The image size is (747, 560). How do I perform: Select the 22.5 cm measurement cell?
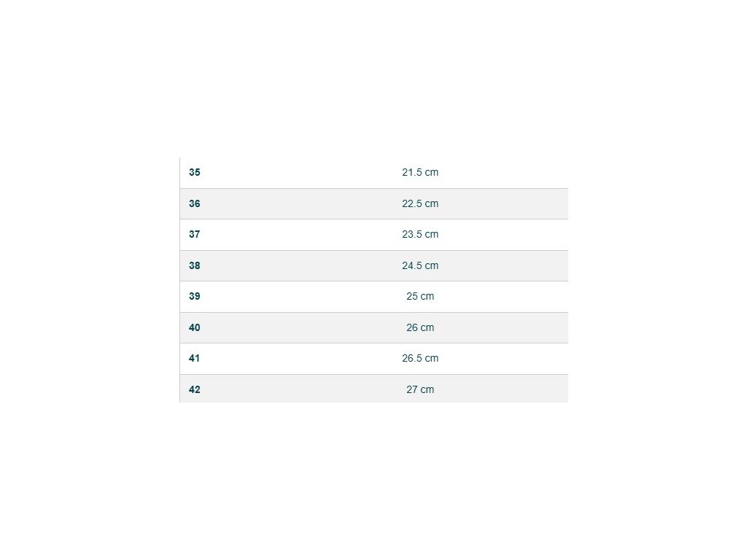420,204
